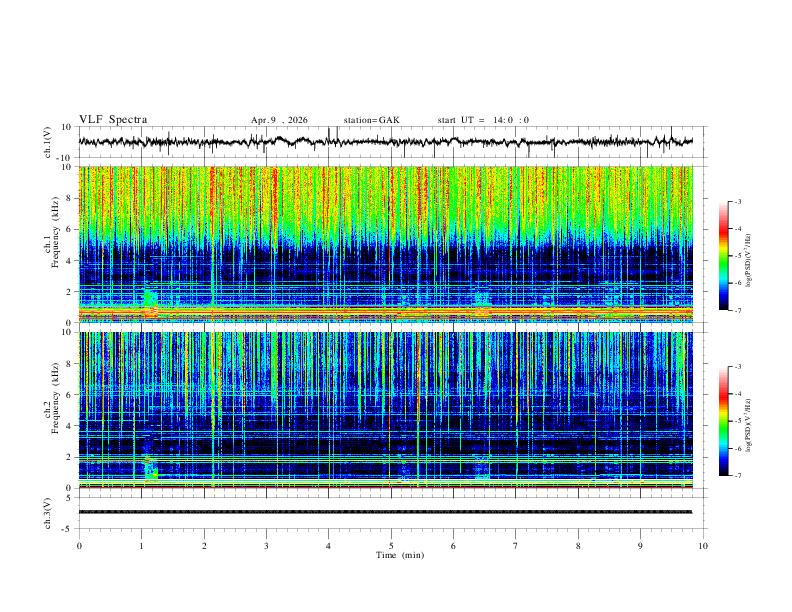Click the ch.1 waveform trace

pos(385,142)
